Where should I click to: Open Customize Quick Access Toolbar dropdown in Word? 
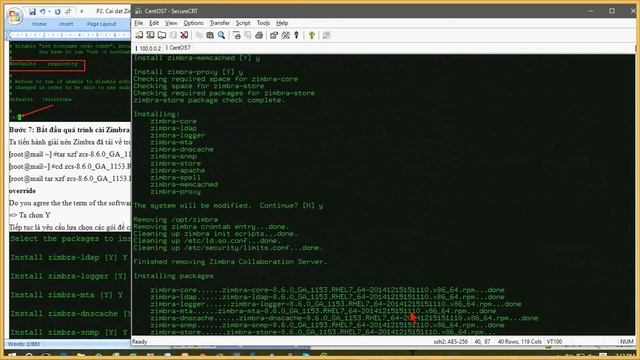(x=82, y=11)
